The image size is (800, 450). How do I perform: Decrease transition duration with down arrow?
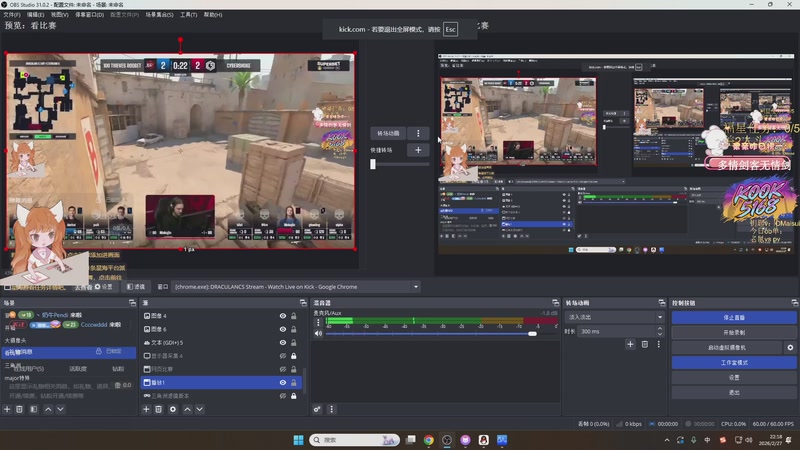click(660, 334)
